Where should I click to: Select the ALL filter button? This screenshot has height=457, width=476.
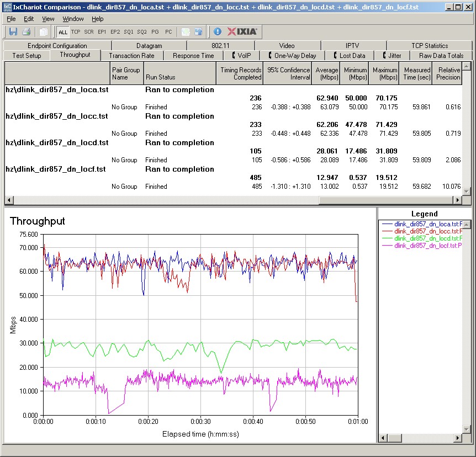click(63, 32)
